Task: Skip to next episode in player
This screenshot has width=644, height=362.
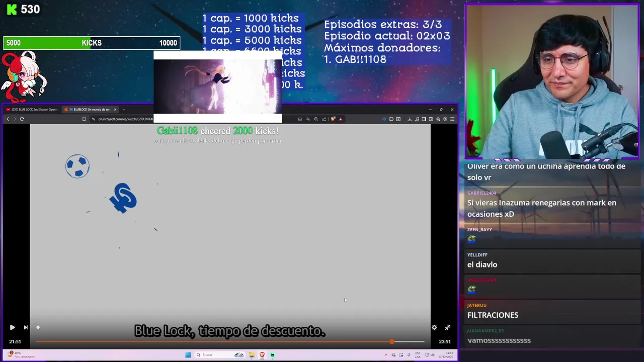Action: [x=26, y=327]
